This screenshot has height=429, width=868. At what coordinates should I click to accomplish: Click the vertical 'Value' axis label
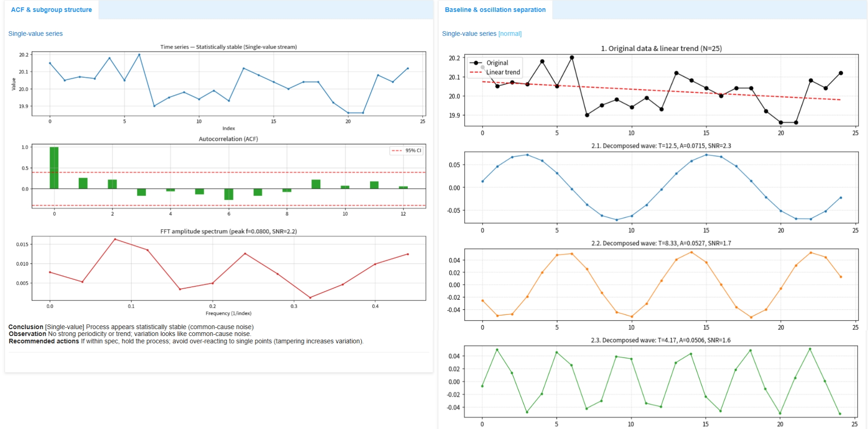tap(14, 84)
